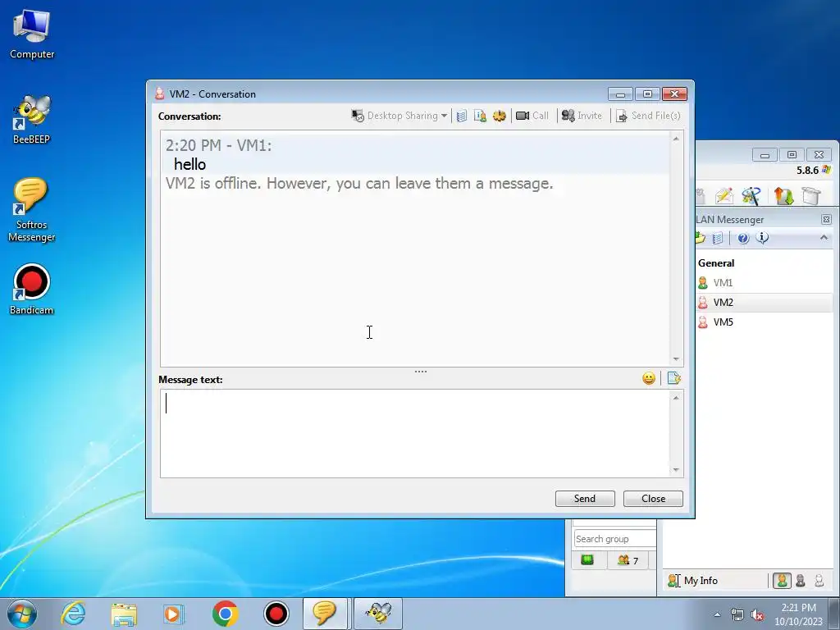Show hidden system tray icons

[x=717, y=614]
